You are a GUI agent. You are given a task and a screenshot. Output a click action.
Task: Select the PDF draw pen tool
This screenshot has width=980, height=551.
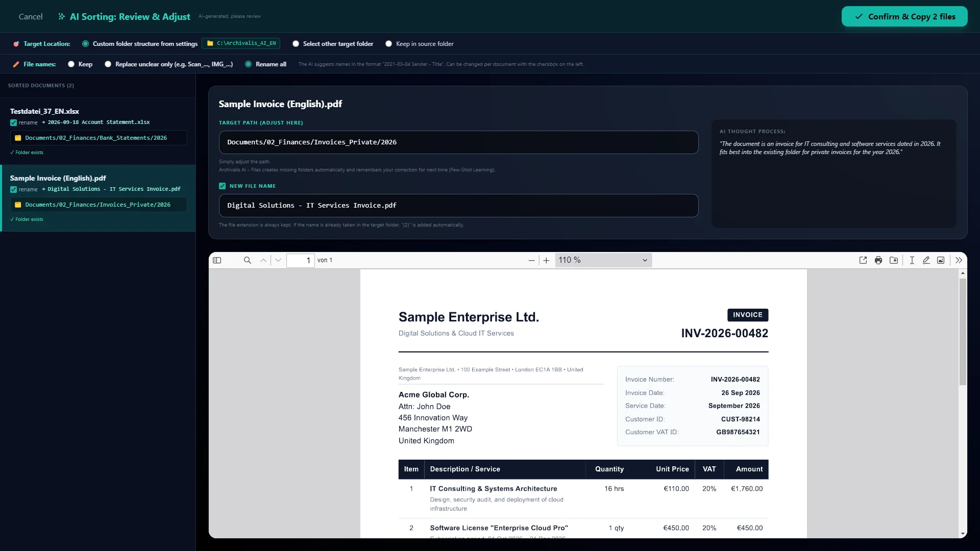click(x=926, y=260)
